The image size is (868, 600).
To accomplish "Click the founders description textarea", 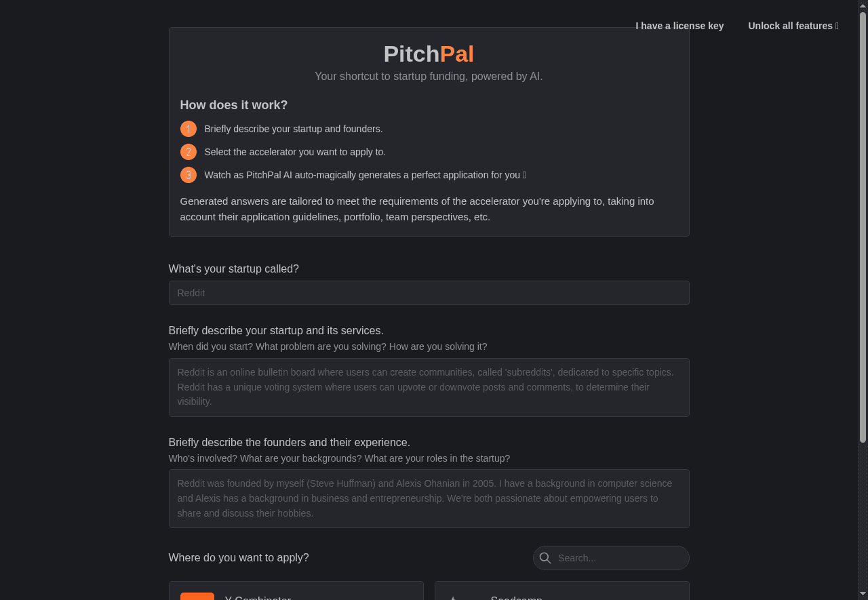I will click(429, 498).
